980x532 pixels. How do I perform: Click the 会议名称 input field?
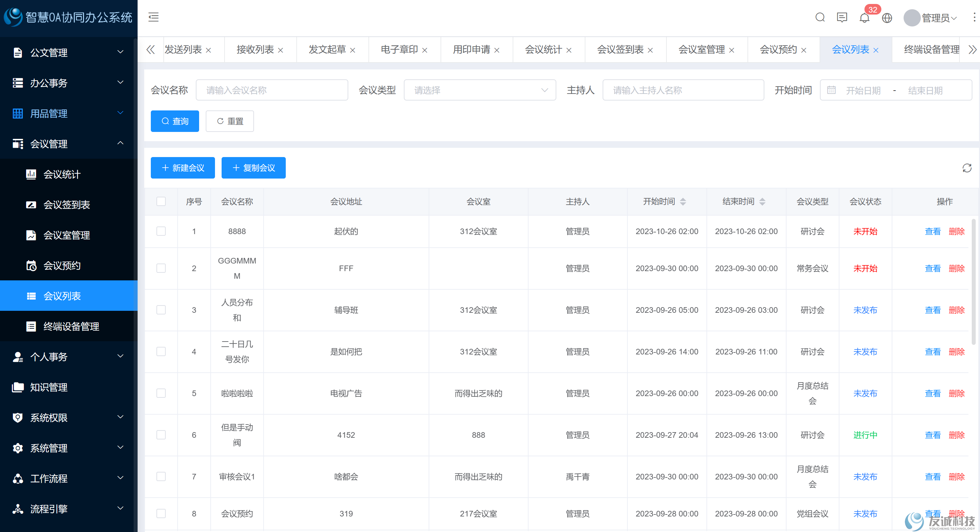[x=272, y=90]
